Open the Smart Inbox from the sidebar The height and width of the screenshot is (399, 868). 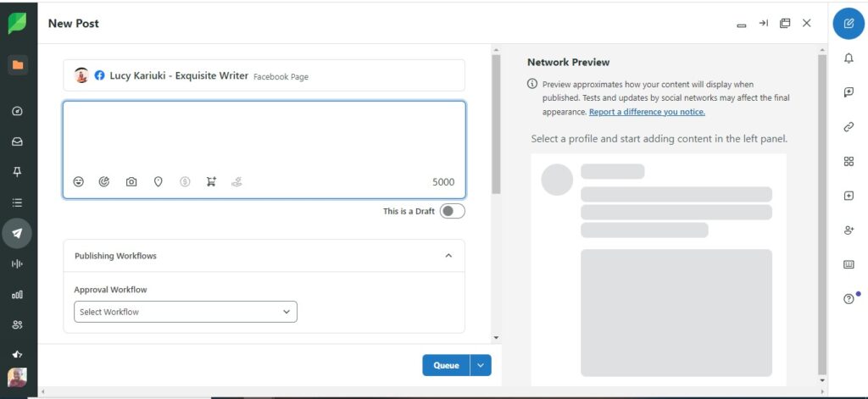coord(17,141)
